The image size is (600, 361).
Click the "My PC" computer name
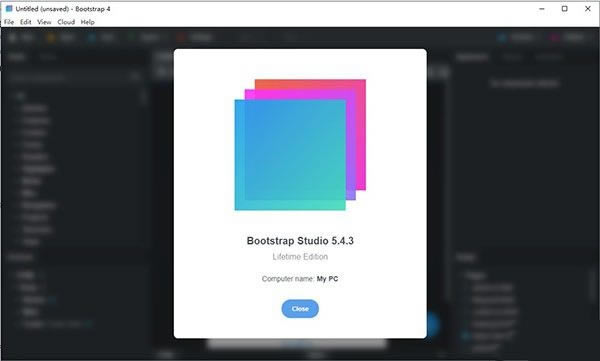[328, 279]
